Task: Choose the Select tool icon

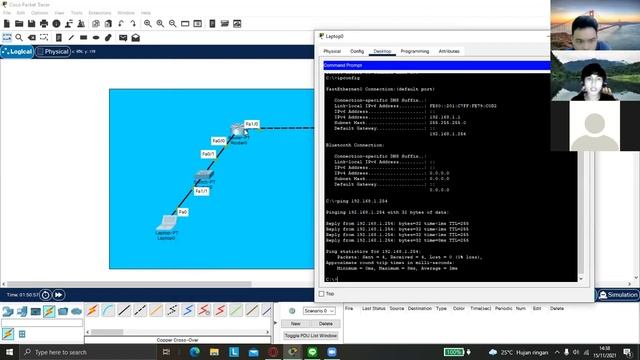Action: (7, 38)
